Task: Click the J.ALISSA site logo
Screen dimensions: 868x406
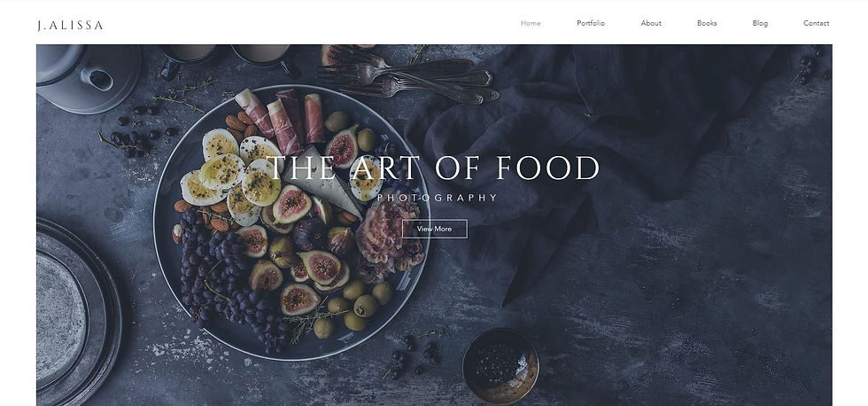Action: point(70,26)
